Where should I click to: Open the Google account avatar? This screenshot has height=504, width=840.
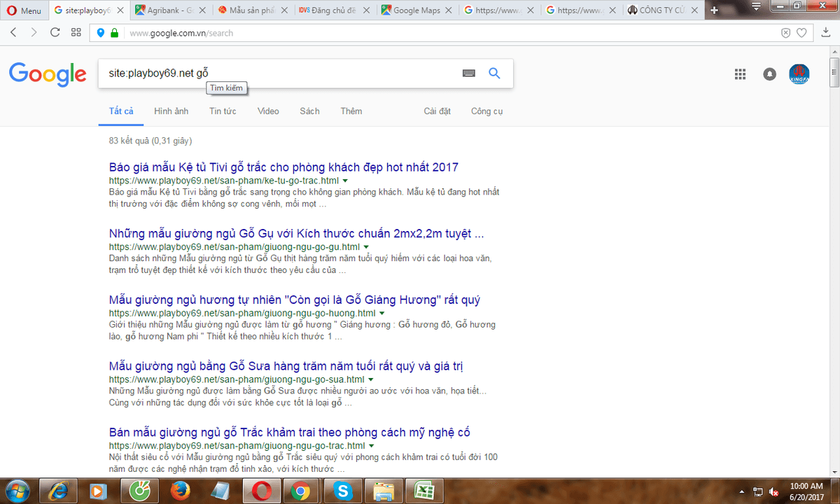point(799,73)
